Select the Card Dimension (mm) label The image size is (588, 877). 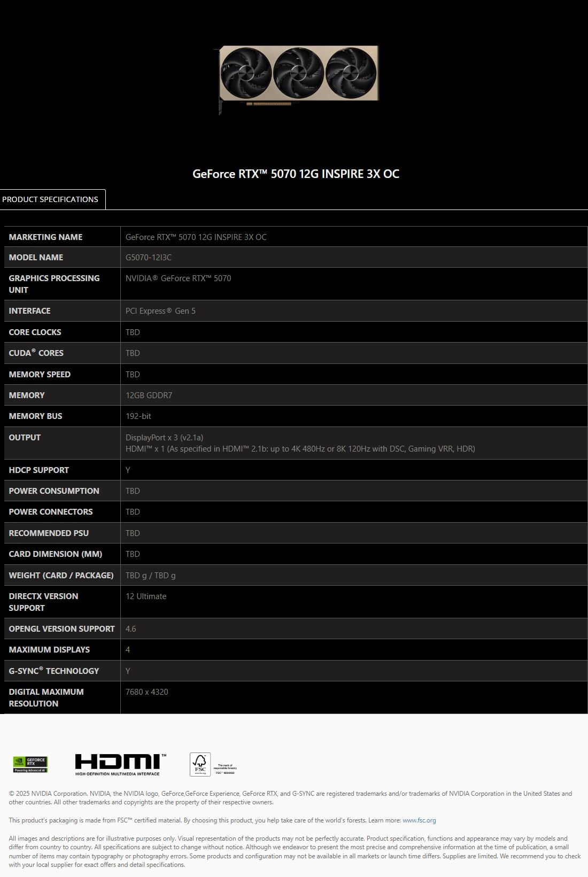point(55,554)
